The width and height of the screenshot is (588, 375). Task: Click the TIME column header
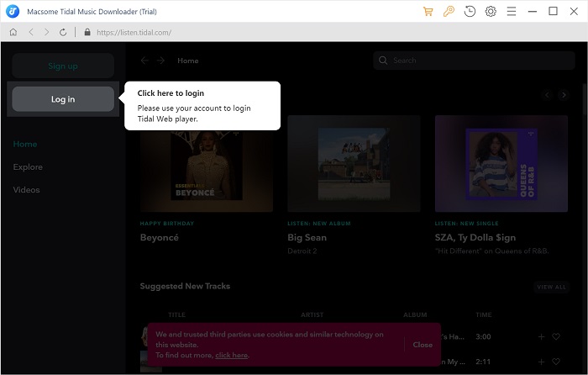coord(483,315)
